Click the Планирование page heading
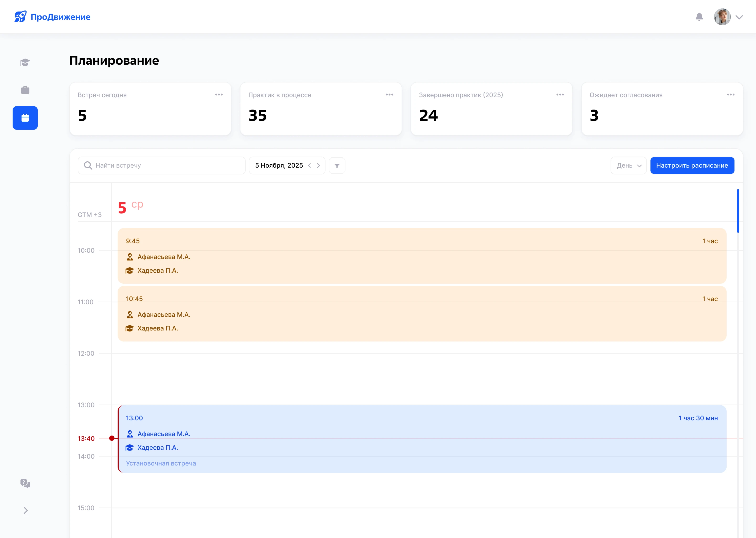 pos(114,61)
